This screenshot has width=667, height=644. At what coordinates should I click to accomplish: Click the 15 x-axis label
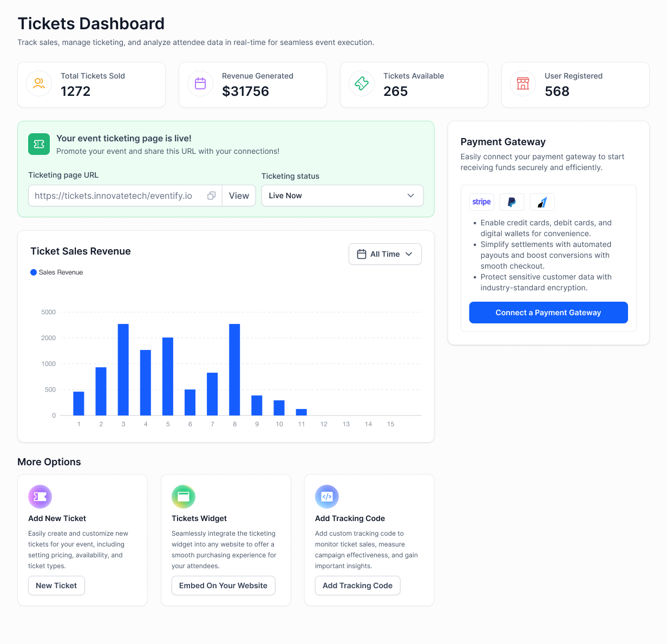(x=390, y=424)
